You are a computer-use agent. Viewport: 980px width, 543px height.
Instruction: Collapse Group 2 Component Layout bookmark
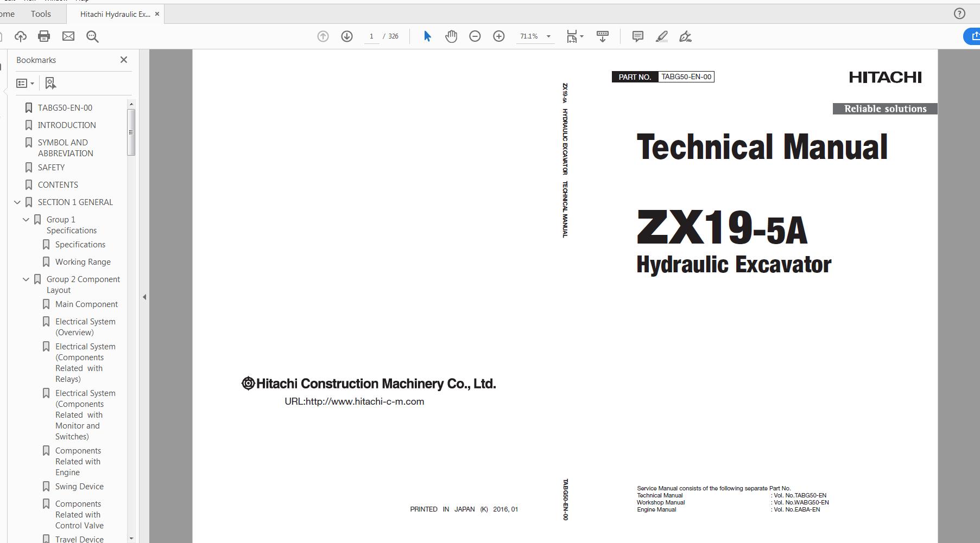tap(26, 279)
